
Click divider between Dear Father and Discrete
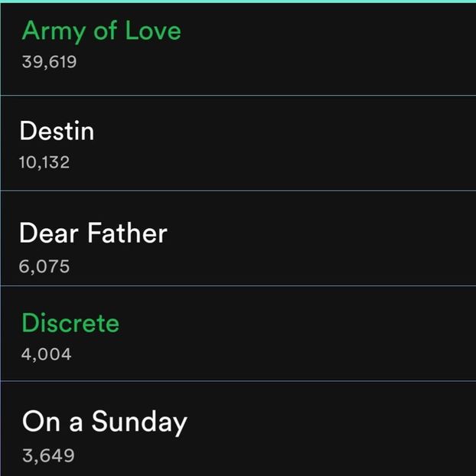pos(238,286)
